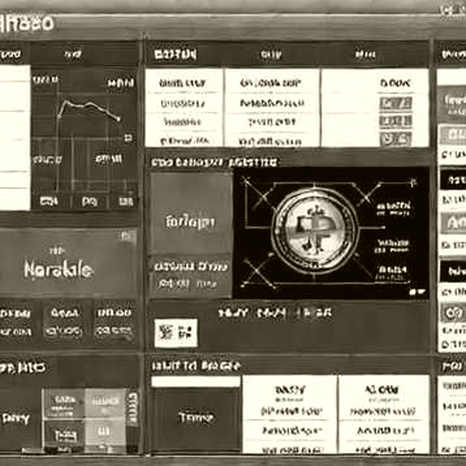This screenshot has width=466, height=466.
Task: Click the large coin emblem image
Action: tap(315, 229)
